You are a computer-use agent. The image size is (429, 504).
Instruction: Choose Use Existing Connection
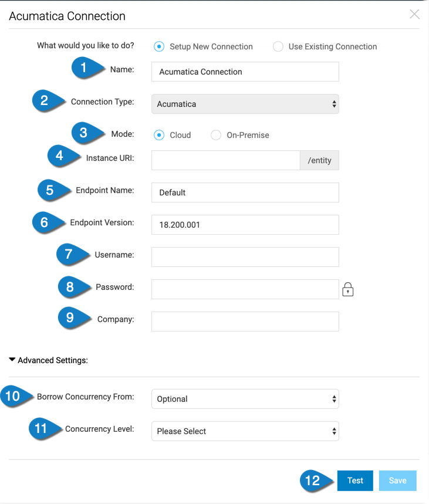coord(277,46)
